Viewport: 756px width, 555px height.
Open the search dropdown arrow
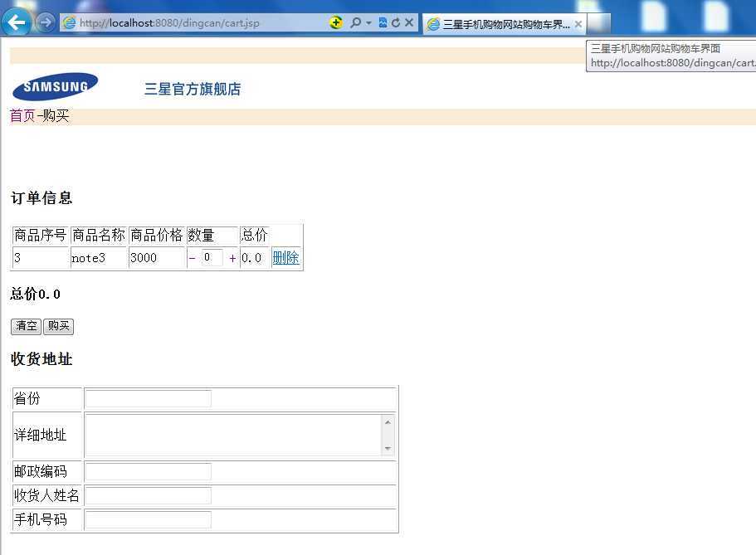368,22
